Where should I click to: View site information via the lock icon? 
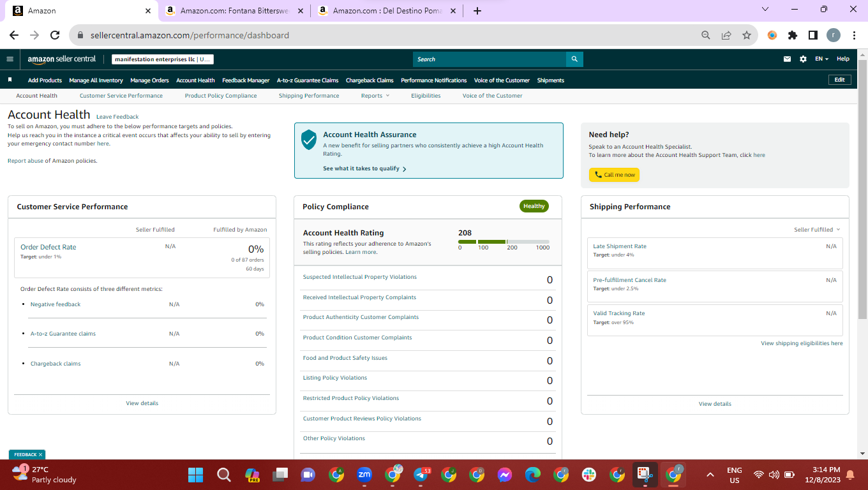(80, 36)
